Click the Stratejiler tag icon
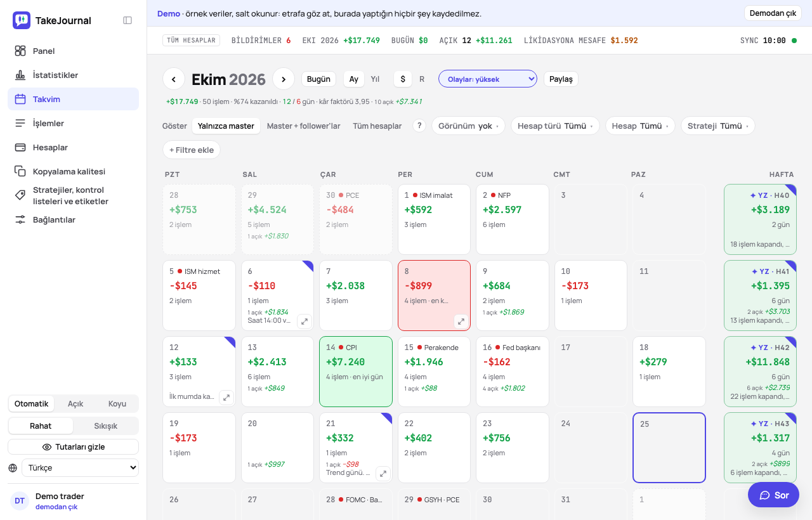 tap(20, 195)
